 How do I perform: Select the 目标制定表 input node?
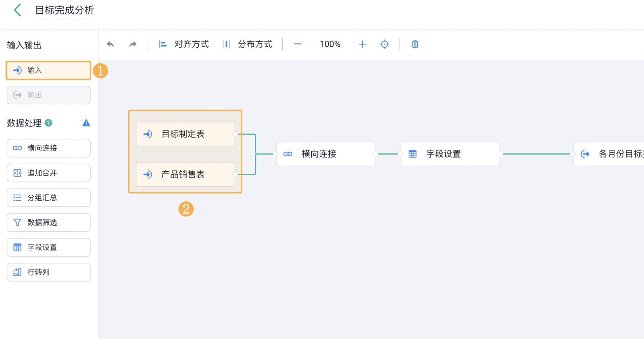pyautogui.click(x=185, y=134)
